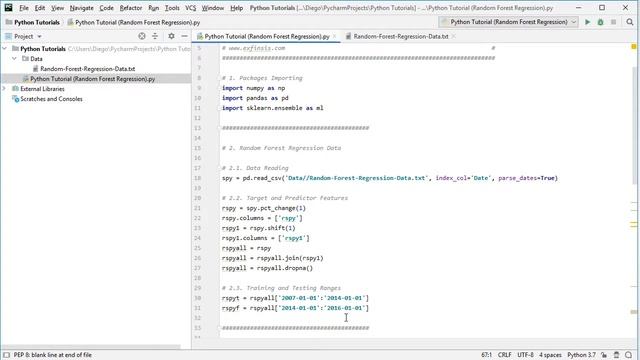The image size is (640, 360).
Task: Start debugging with the bug icon
Action: click(600, 22)
